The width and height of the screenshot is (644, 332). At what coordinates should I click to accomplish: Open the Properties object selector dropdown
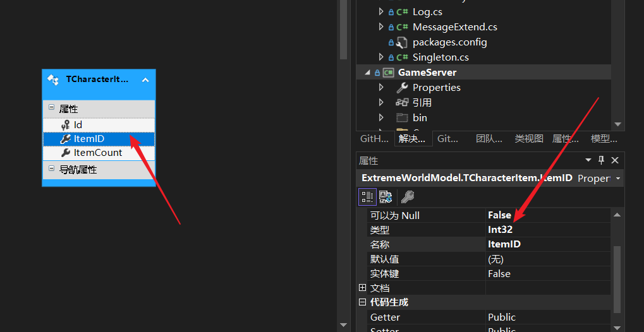(x=617, y=179)
